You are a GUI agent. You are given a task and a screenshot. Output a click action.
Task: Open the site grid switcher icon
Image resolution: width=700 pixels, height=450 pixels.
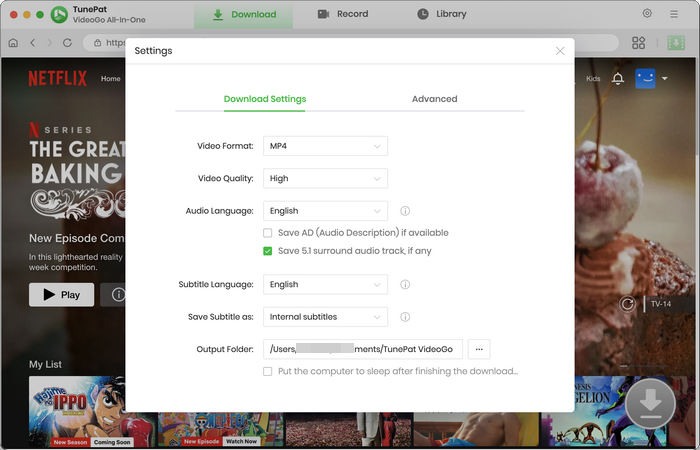638,43
